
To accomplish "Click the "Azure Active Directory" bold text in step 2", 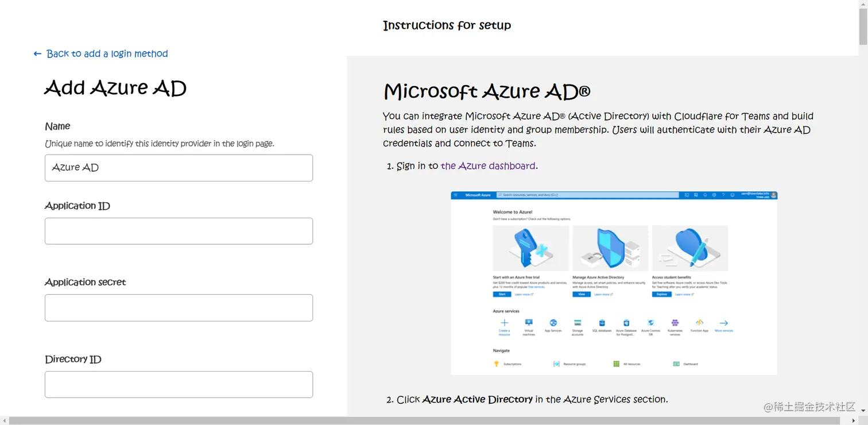I will point(478,399).
